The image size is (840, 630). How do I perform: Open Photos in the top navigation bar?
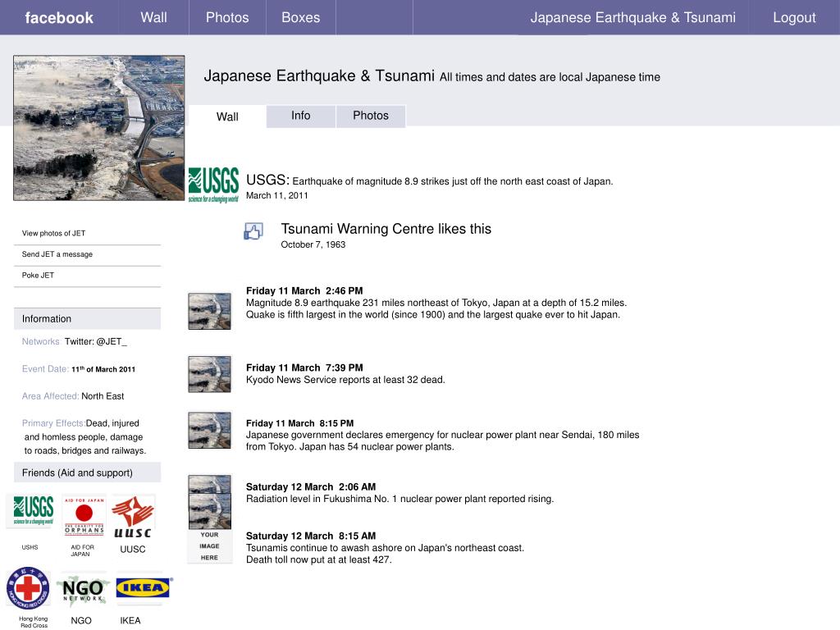[x=227, y=17]
